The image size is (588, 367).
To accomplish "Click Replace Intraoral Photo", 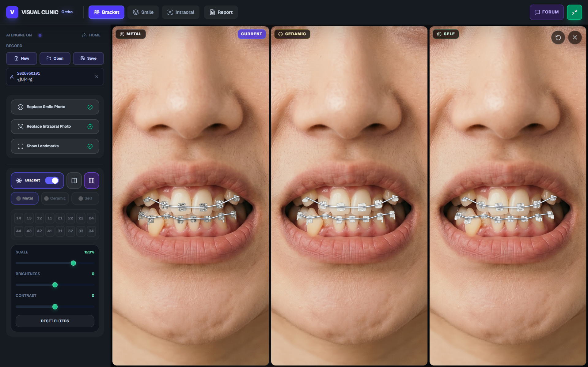I will [x=55, y=126].
